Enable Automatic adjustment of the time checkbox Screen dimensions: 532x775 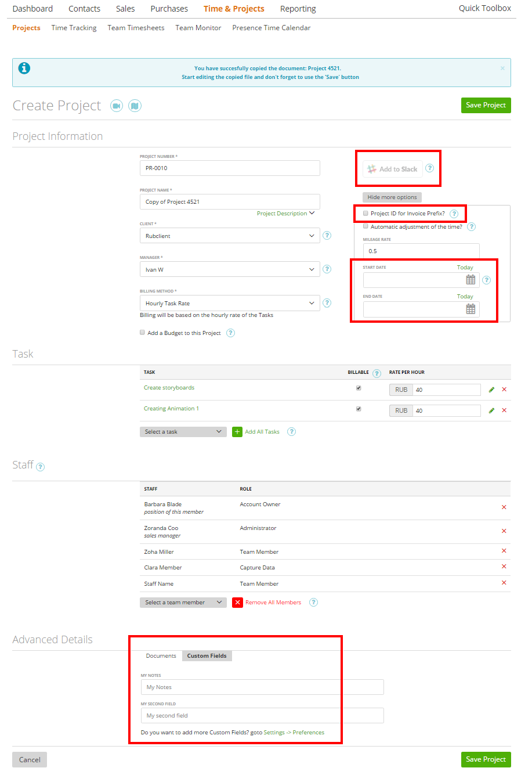(x=365, y=226)
